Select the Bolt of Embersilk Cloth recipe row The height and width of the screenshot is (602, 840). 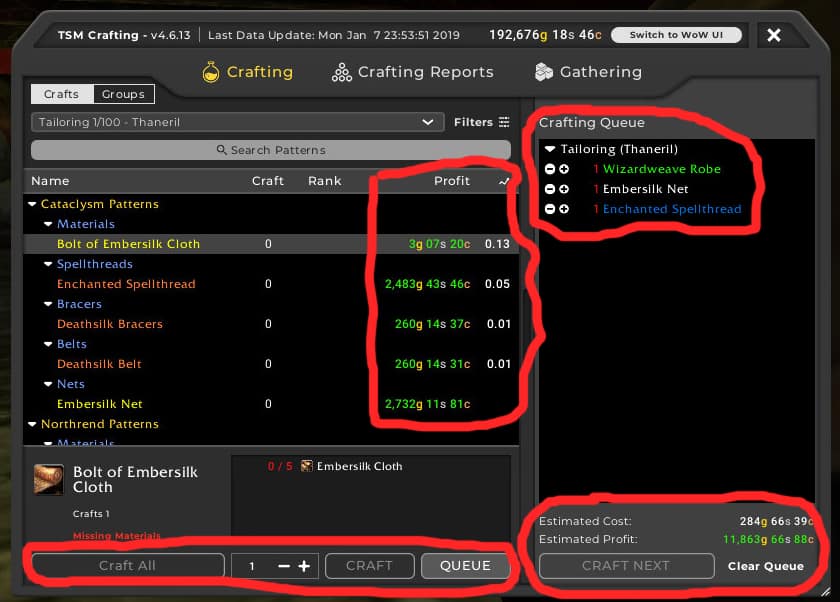pos(271,244)
